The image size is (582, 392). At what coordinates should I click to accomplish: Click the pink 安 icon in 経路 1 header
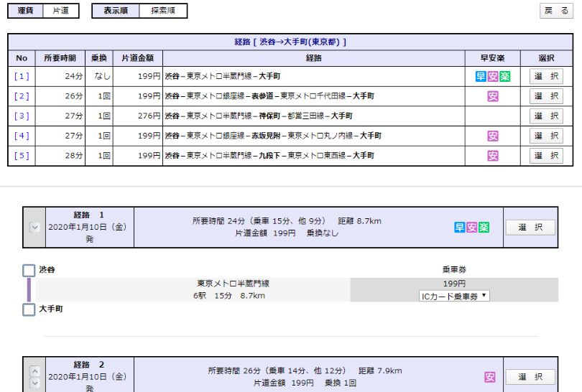pos(471,228)
